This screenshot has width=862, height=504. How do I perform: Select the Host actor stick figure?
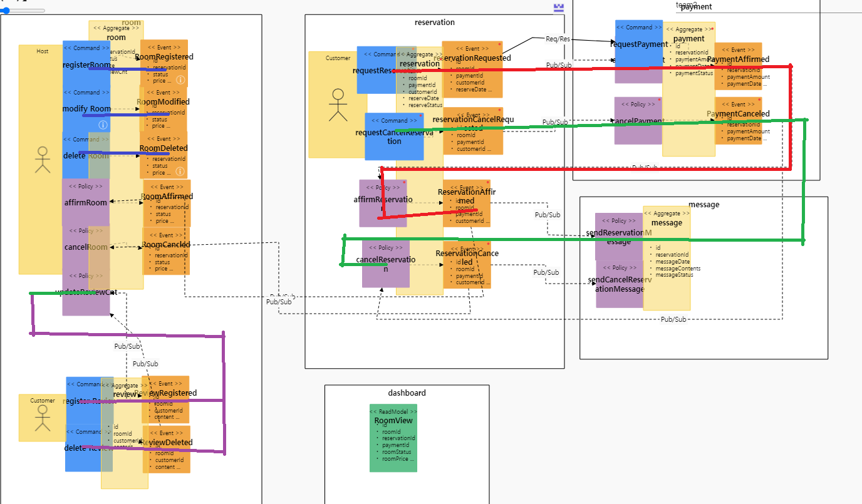coord(41,160)
